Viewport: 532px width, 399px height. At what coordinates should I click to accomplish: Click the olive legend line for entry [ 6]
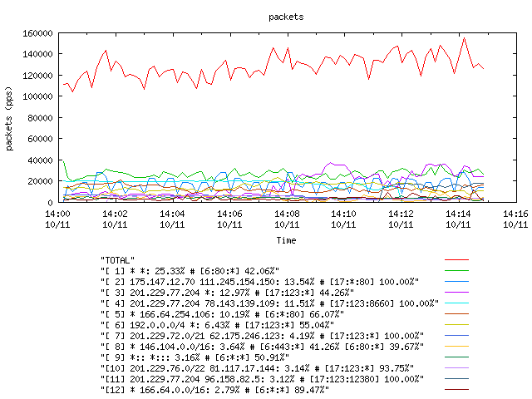[456, 325]
